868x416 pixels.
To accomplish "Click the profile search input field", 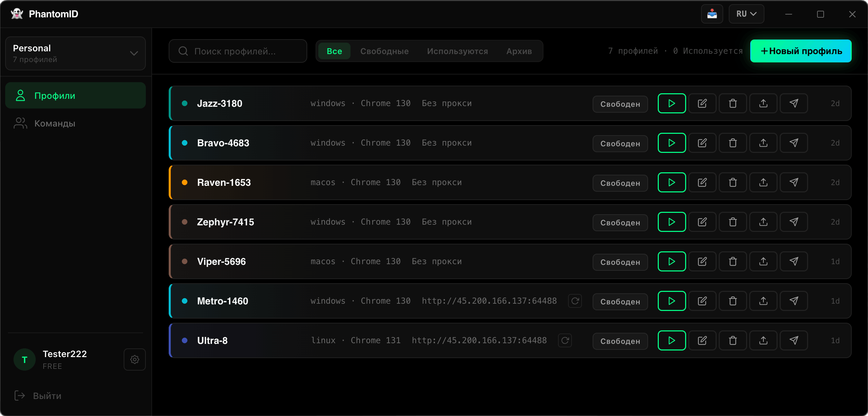I will tap(238, 51).
